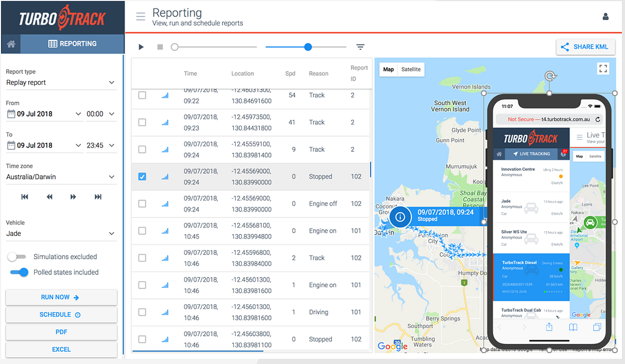Click the info marker on map
The height and width of the screenshot is (364, 625).
click(x=400, y=216)
